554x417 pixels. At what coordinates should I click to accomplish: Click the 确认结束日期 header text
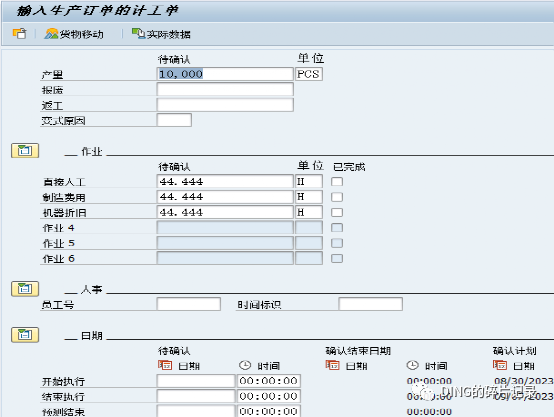358,351
